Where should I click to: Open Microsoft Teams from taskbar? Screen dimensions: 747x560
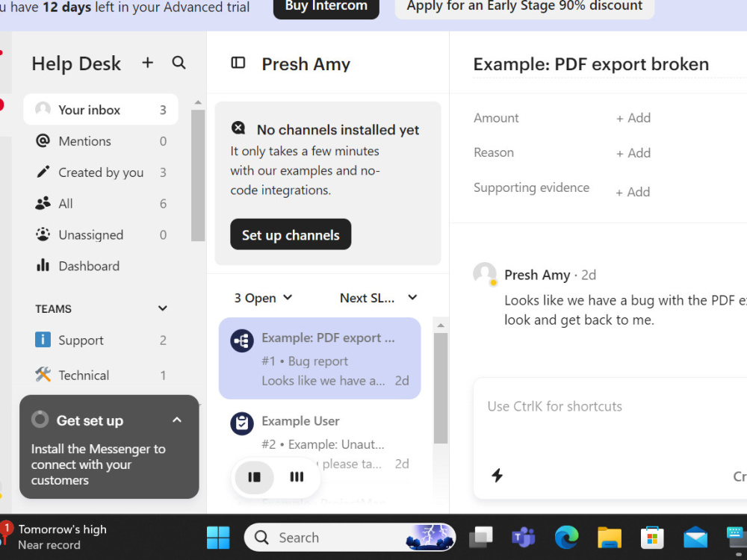[523, 538]
